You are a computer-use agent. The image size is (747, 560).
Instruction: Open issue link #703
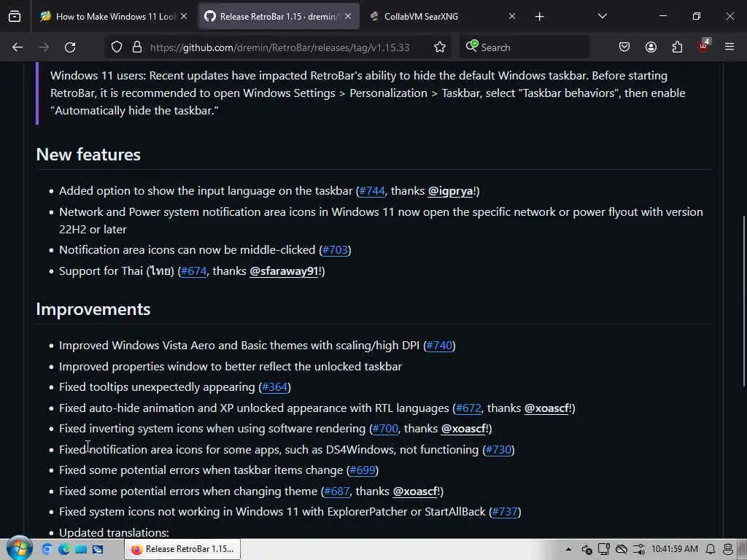coord(335,250)
